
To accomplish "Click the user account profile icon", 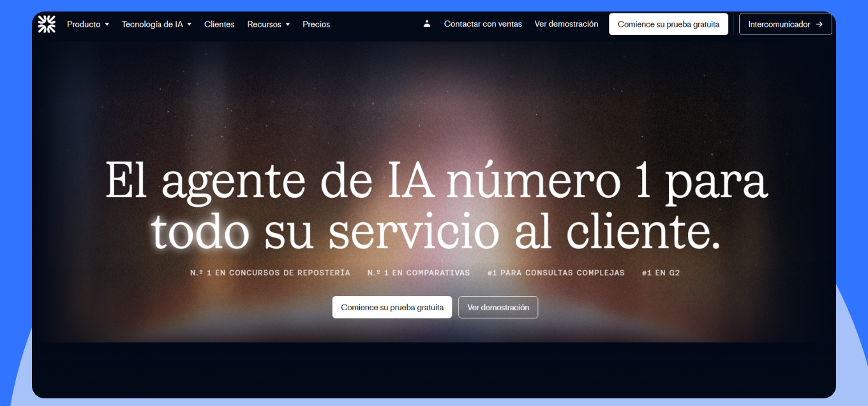I will [427, 24].
